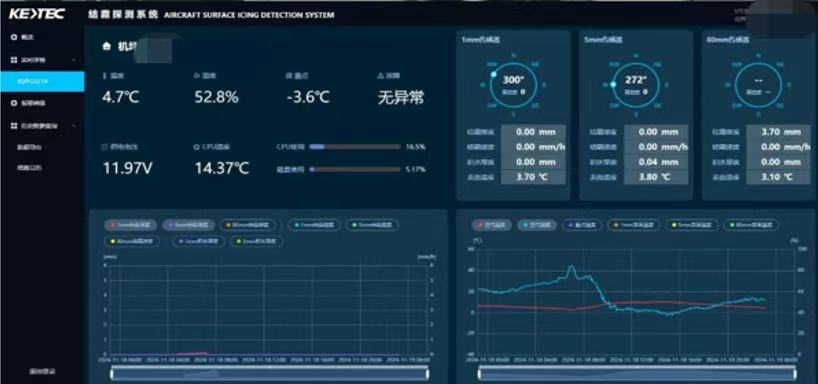Viewport: 818px width, 384px height.
Task: Select the 无异常 status text
Action: pyautogui.click(x=401, y=97)
